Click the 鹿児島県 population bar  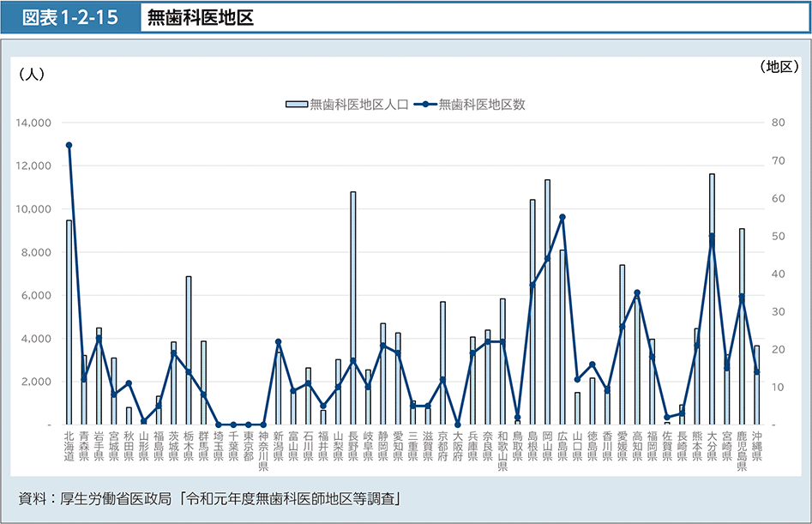click(x=742, y=326)
